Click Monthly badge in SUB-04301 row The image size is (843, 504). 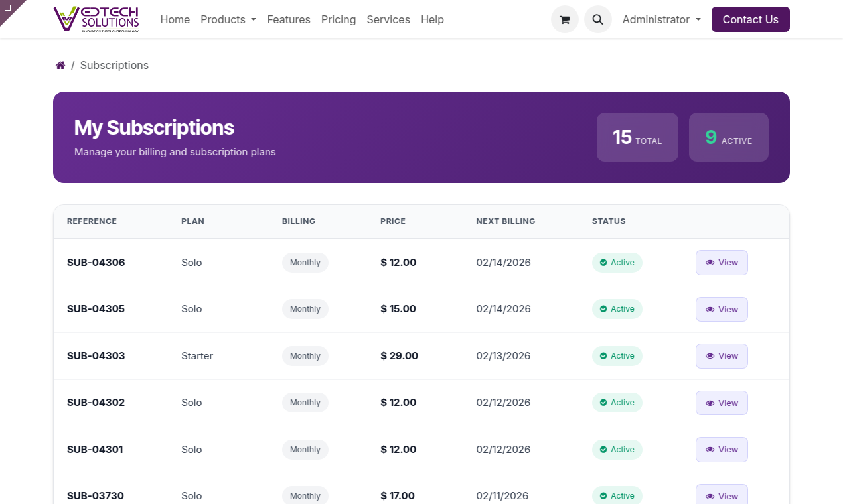[x=305, y=450]
